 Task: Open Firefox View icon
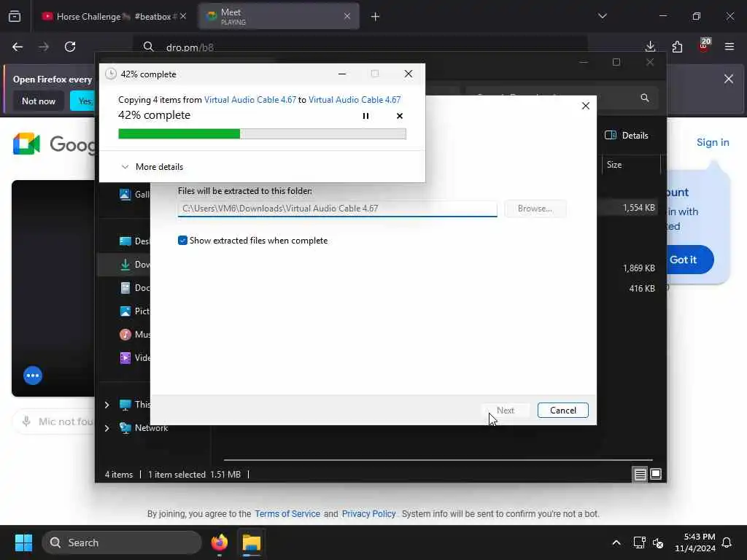(15, 17)
